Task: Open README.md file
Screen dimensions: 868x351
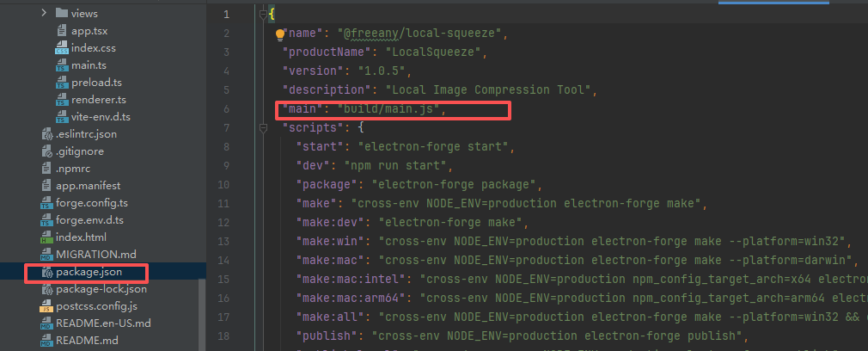Action: 87,340
